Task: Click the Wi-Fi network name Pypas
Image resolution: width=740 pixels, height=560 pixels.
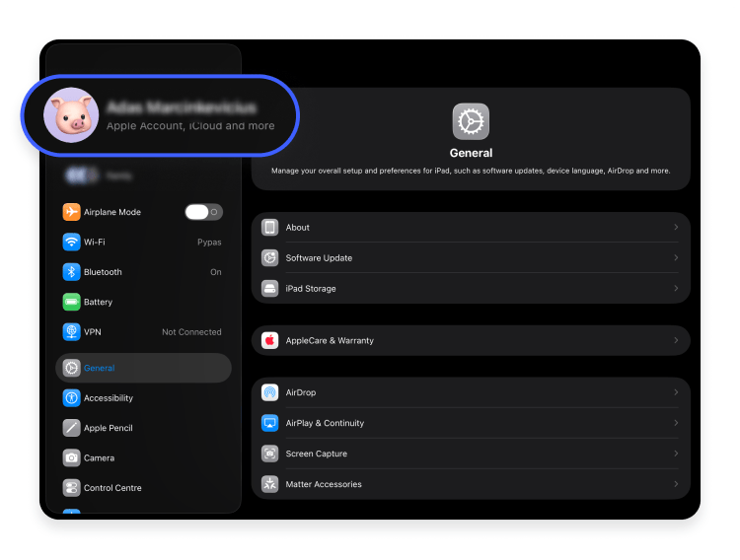Action: [209, 242]
